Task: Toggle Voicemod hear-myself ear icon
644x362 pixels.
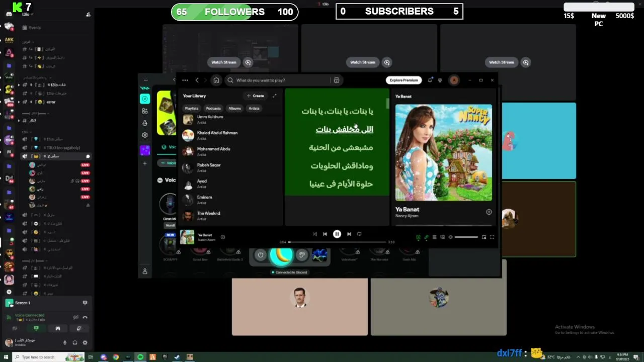Action: click(301, 255)
